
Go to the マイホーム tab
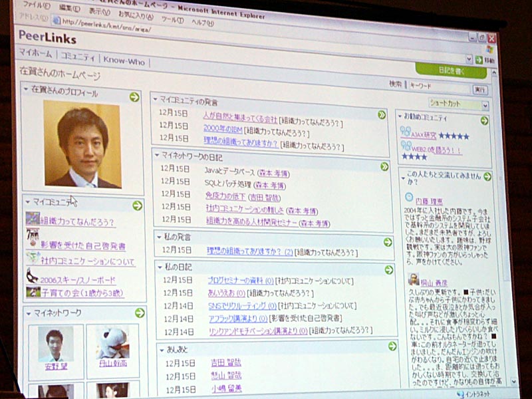35,53
